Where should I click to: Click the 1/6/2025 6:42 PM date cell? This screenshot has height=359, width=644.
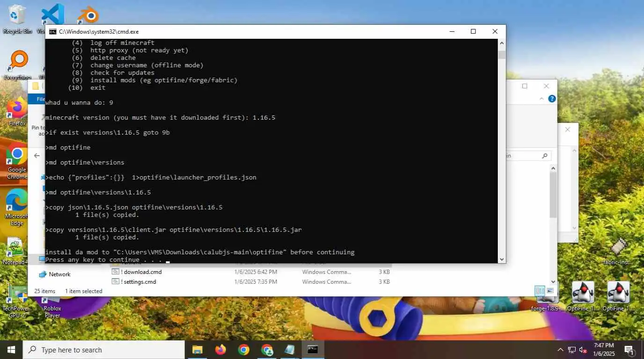point(256,272)
